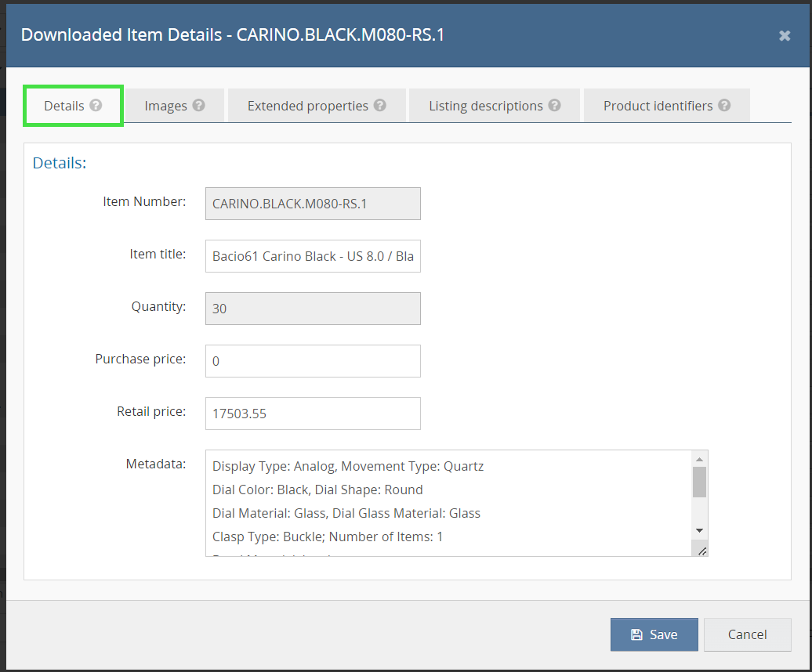Click the Quantity field showing 30
Viewport: 812px width, 672px height.
pos(313,309)
